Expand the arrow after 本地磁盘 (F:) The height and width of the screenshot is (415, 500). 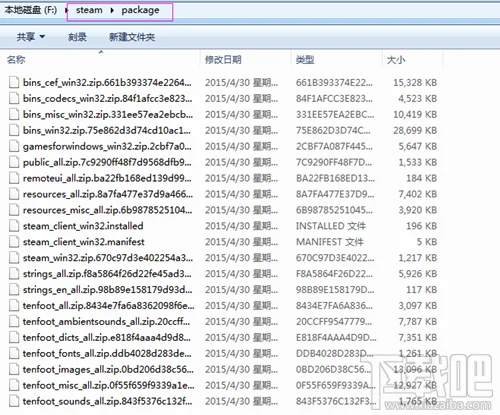click(x=66, y=11)
